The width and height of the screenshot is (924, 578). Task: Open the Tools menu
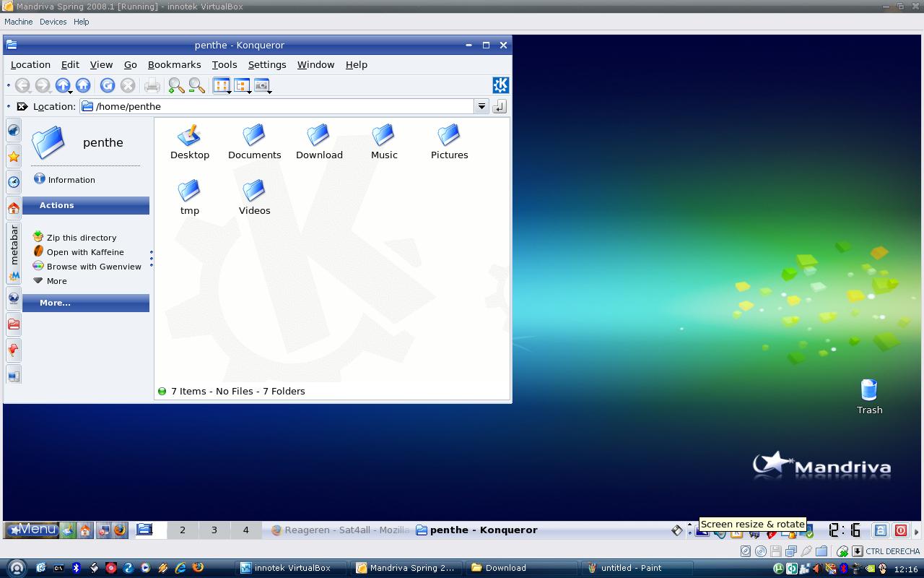(x=225, y=64)
